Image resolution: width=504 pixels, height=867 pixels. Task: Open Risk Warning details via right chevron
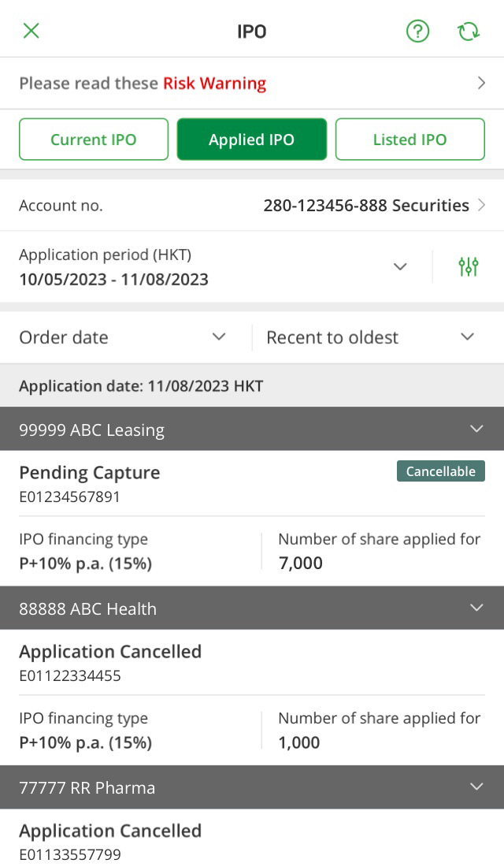(x=482, y=83)
